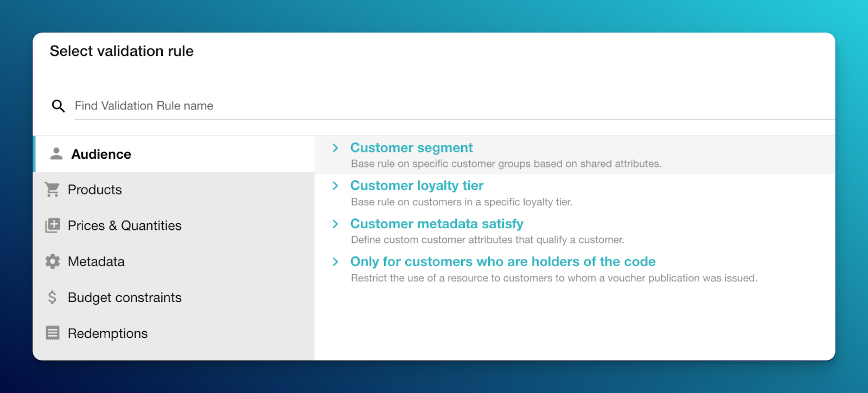The height and width of the screenshot is (393, 868).
Task: Expand the Customer metadata satisfy chevron
Action: (x=335, y=223)
